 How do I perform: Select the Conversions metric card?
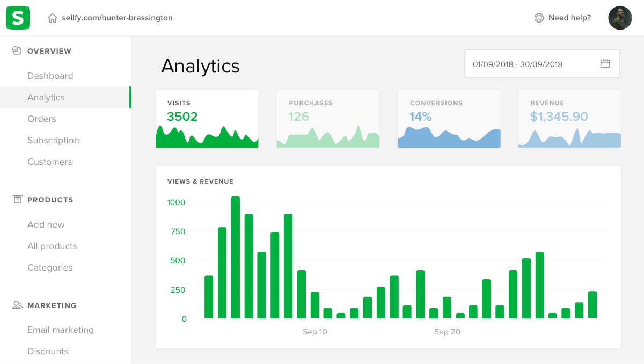coord(449,118)
